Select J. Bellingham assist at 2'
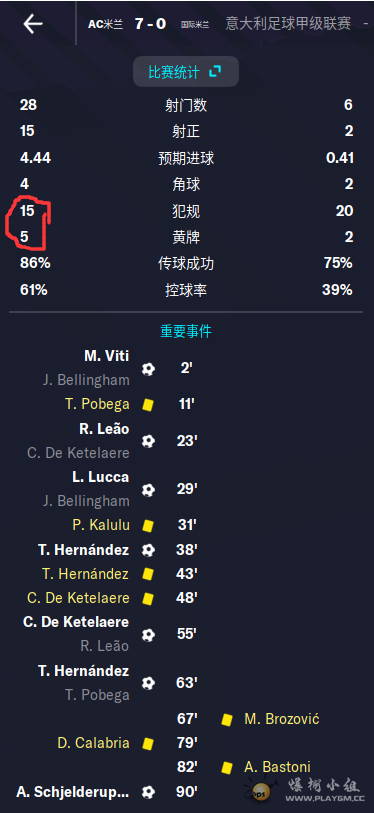The width and height of the screenshot is (374, 813). click(x=86, y=380)
